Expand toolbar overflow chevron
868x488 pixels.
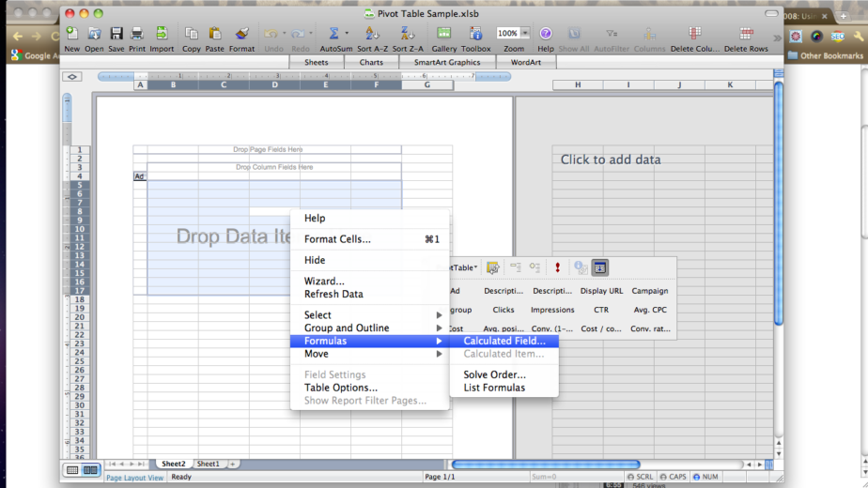click(x=777, y=38)
